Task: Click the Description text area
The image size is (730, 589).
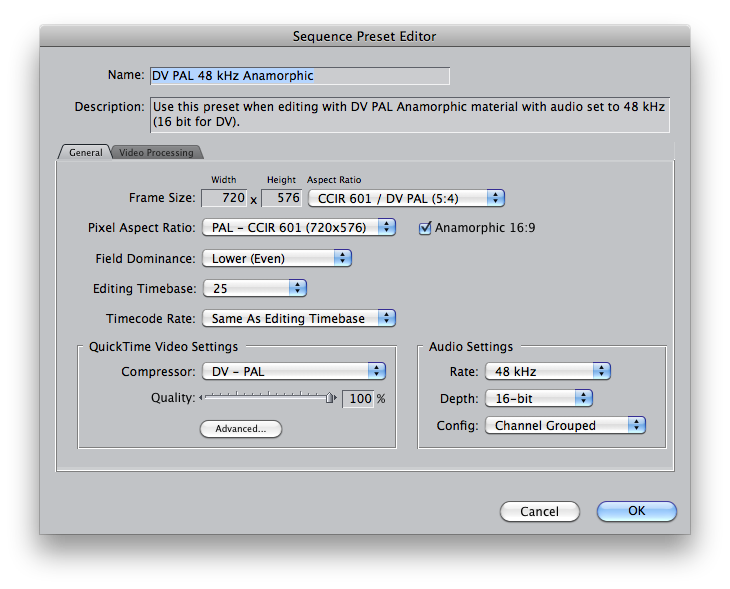Action: coord(410,115)
